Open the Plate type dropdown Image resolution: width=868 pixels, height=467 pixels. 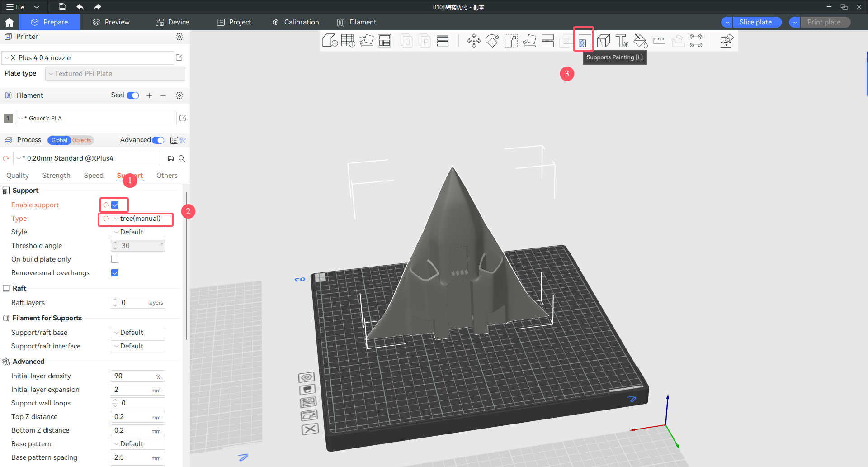click(x=115, y=73)
